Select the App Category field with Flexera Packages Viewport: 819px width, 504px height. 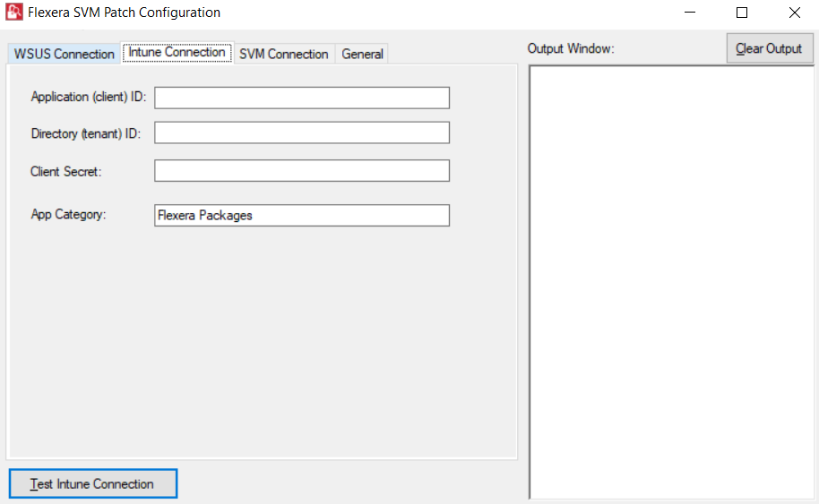point(301,216)
